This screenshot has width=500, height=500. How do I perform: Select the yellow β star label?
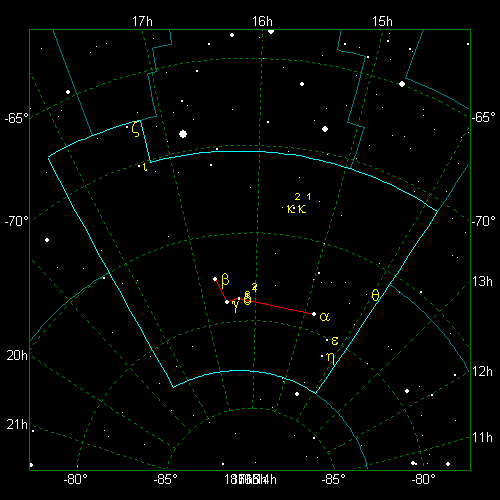[225, 280]
